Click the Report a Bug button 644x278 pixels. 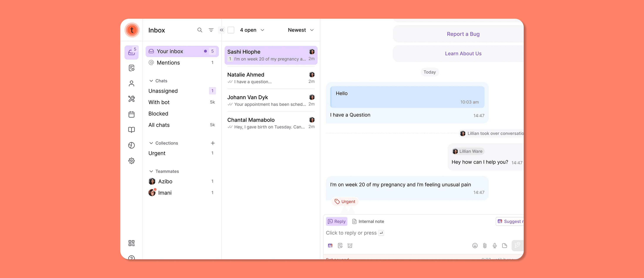click(463, 34)
